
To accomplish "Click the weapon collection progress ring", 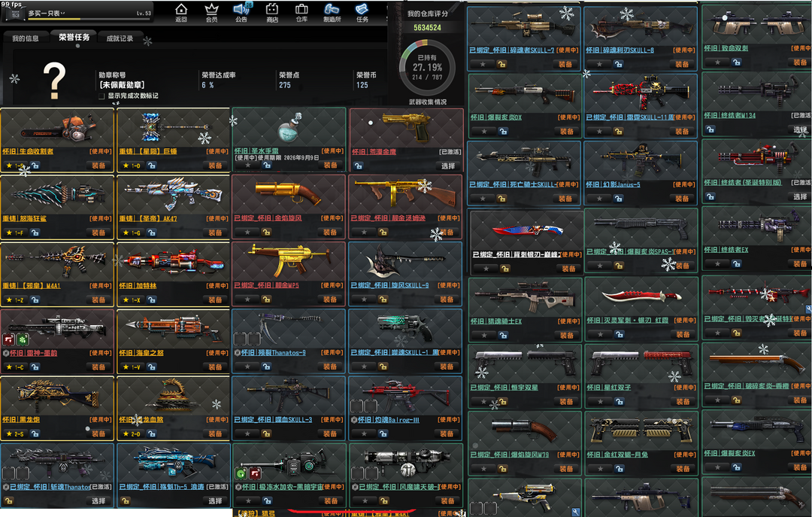I will [427, 68].
